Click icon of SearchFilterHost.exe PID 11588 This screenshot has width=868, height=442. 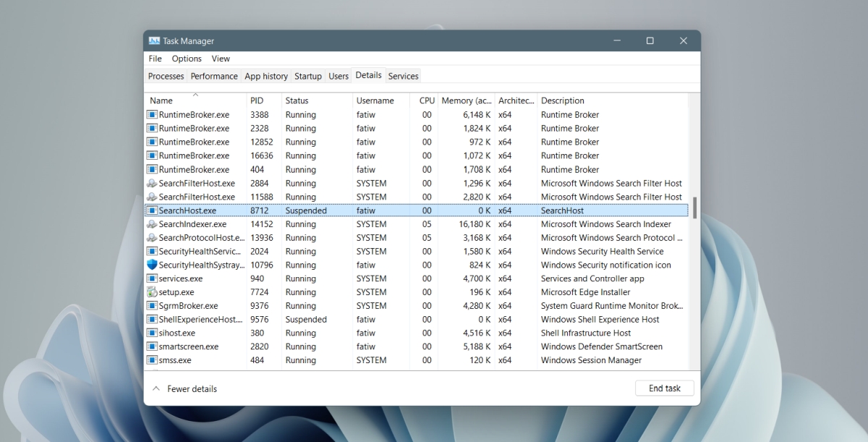click(152, 197)
